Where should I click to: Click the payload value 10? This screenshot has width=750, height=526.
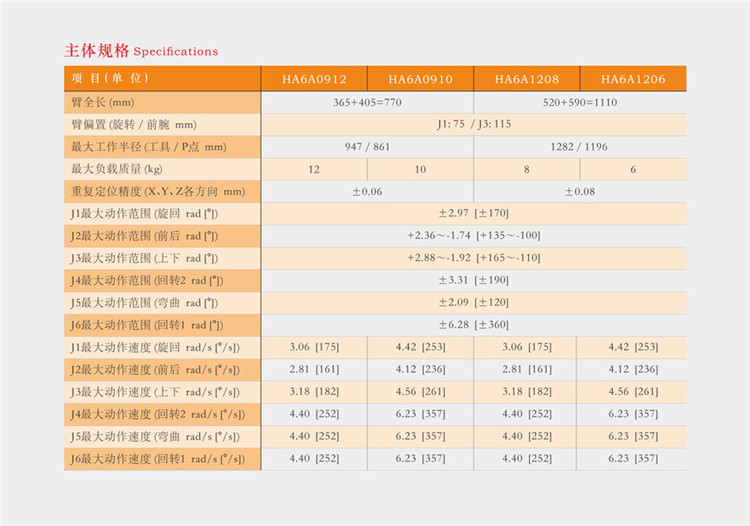coord(420,169)
